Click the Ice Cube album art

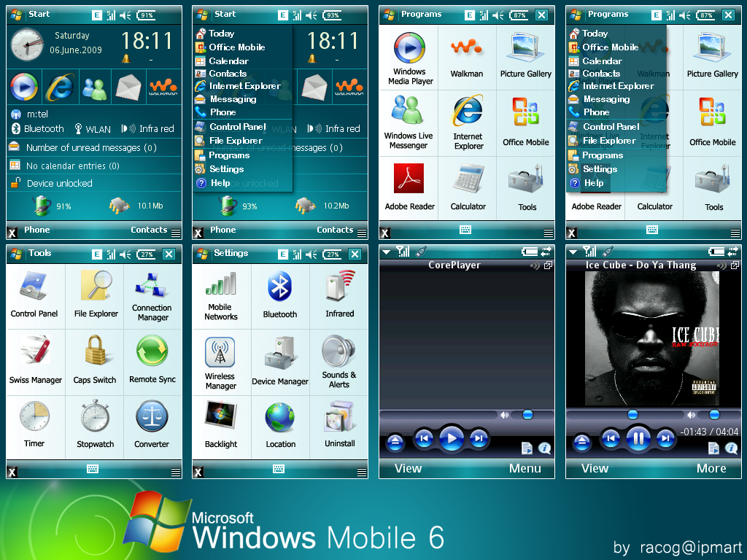[652, 338]
